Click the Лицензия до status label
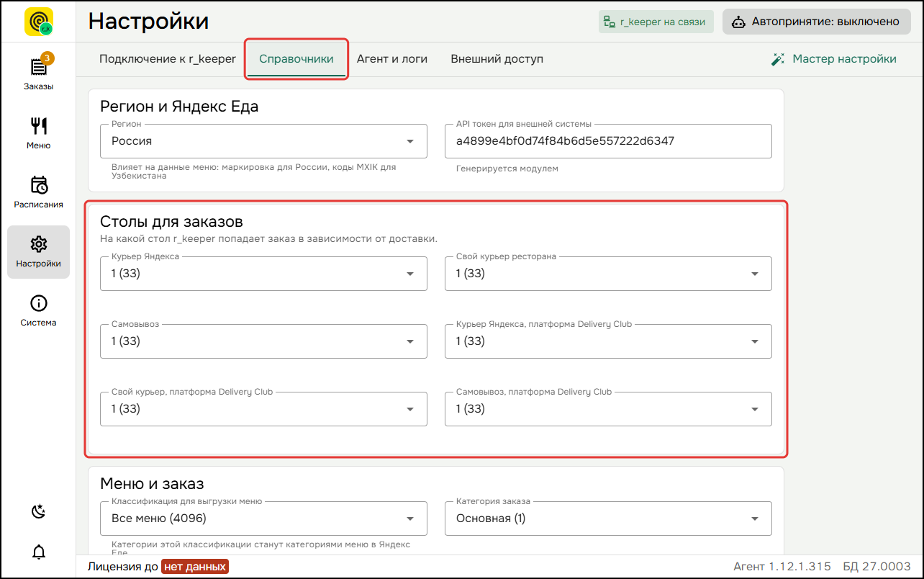This screenshot has height=579, width=924. tap(123, 567)
